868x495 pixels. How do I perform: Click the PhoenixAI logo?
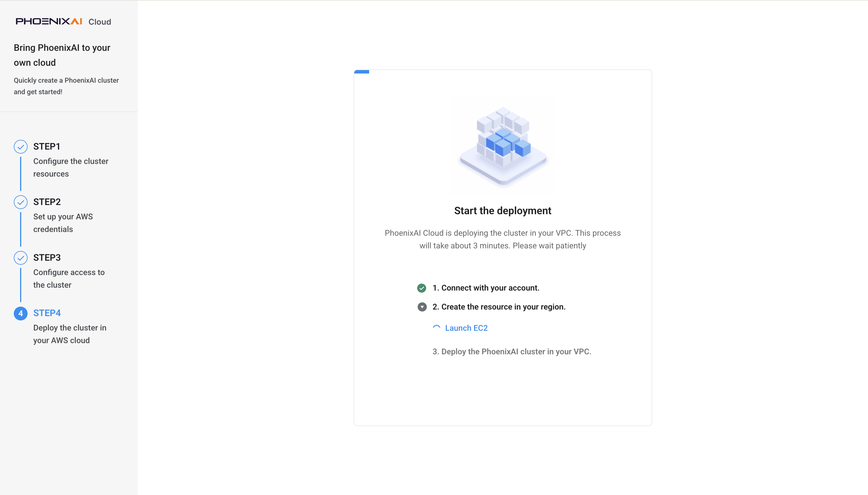[49, 22]
